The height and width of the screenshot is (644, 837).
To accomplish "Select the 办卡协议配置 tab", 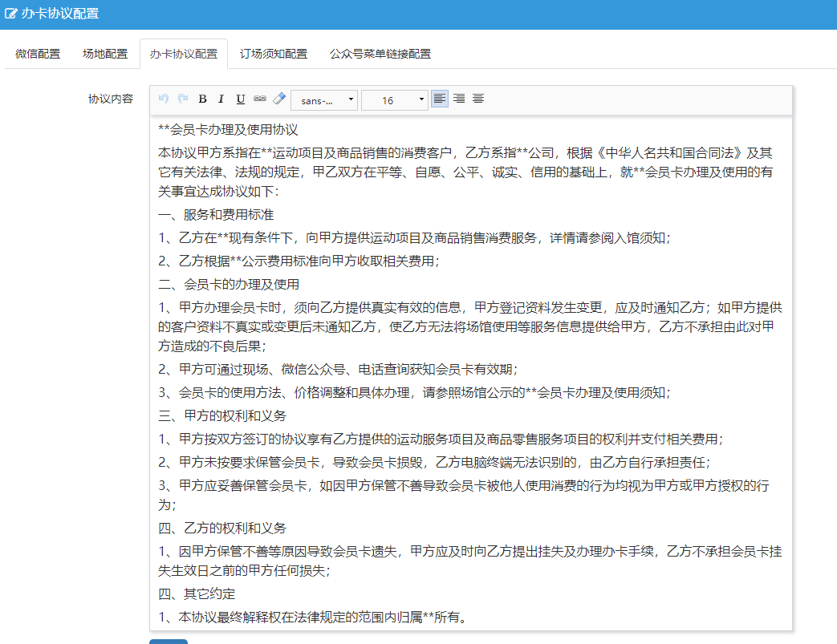I will tap(184, 54).
